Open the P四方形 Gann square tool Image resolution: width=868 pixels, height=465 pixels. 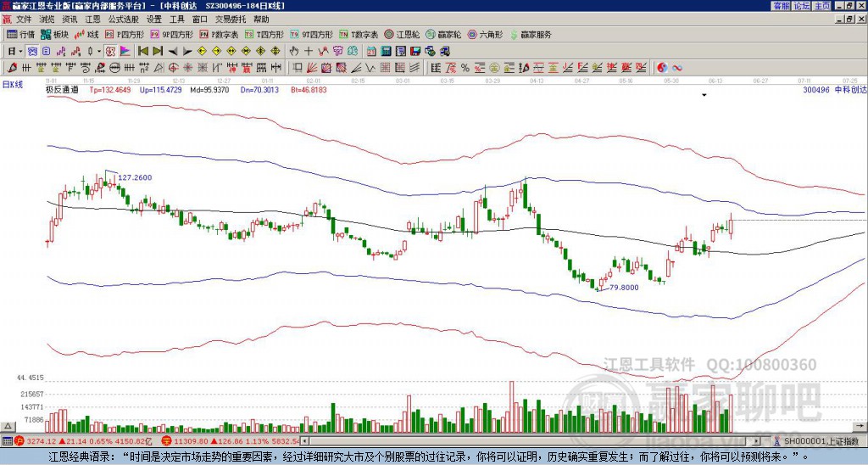(125, 34)
